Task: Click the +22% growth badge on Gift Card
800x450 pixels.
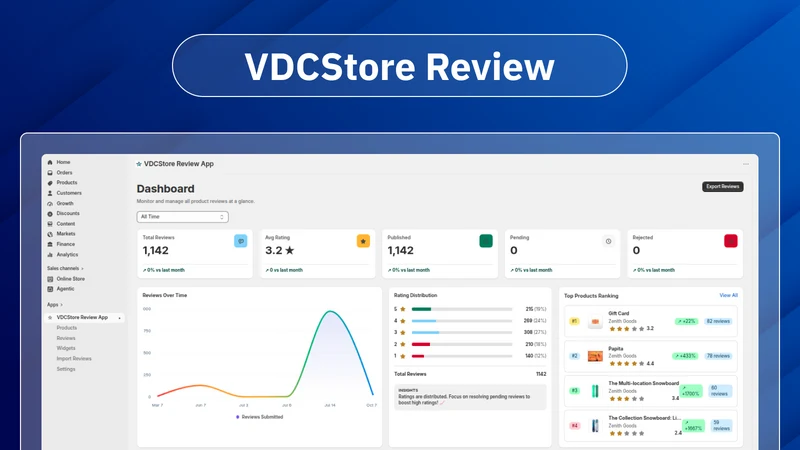Action: [x=686, y=321]
